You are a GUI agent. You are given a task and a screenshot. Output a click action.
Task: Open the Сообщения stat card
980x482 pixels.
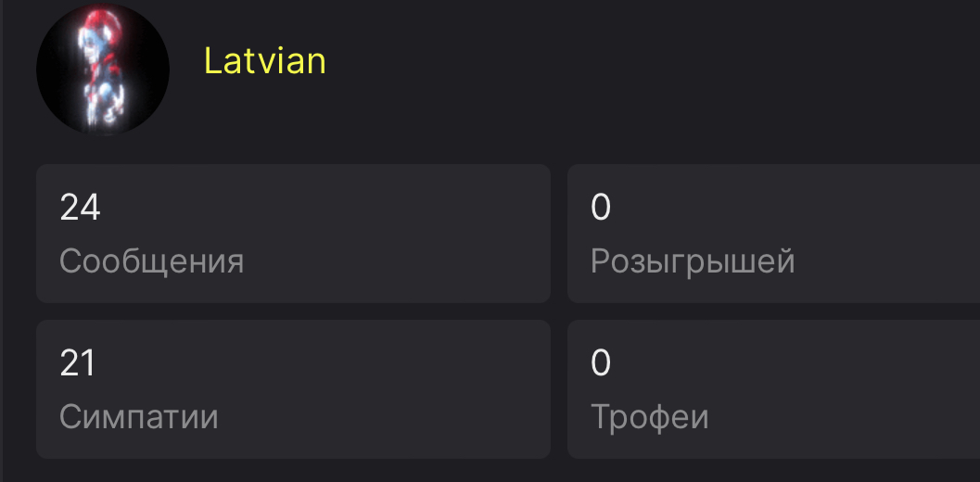[x=293, y=234]
